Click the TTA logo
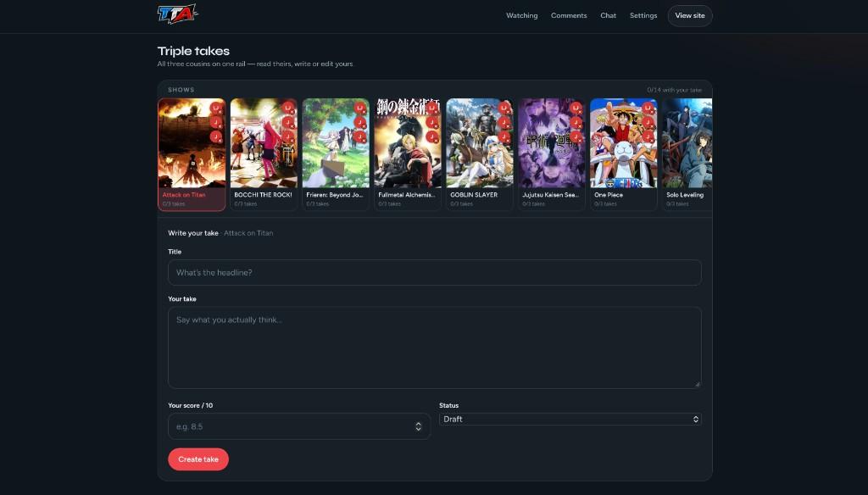868x495 pixels. tap(178, 14)
